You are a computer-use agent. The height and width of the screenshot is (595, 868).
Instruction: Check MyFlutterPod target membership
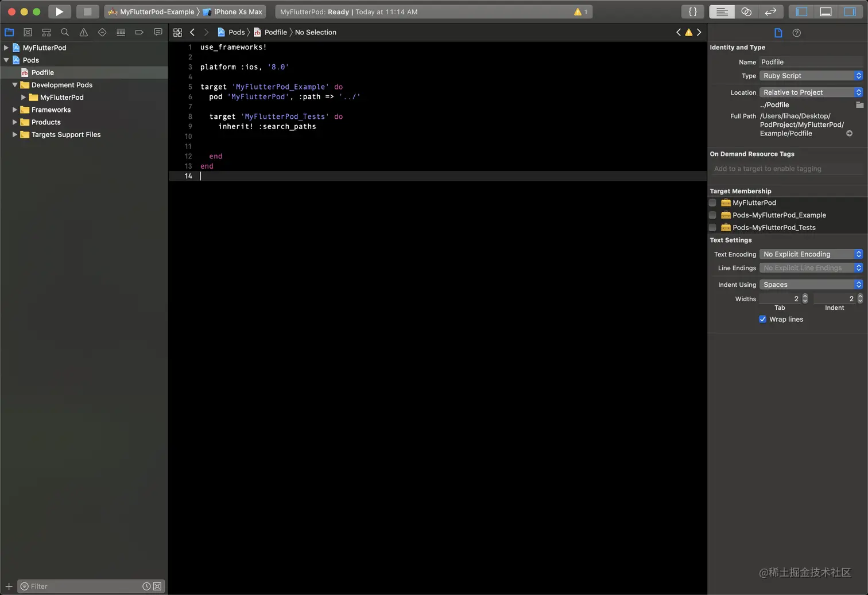[712, 203]
